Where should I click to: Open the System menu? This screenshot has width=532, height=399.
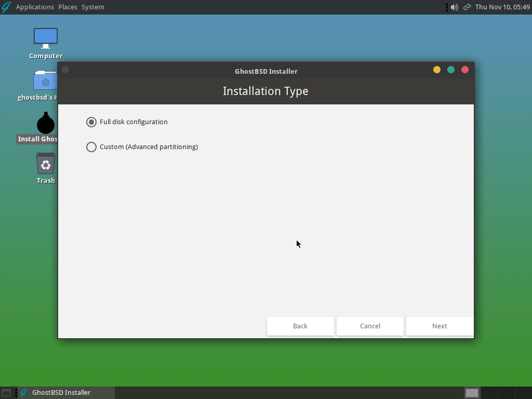point(92,7)
